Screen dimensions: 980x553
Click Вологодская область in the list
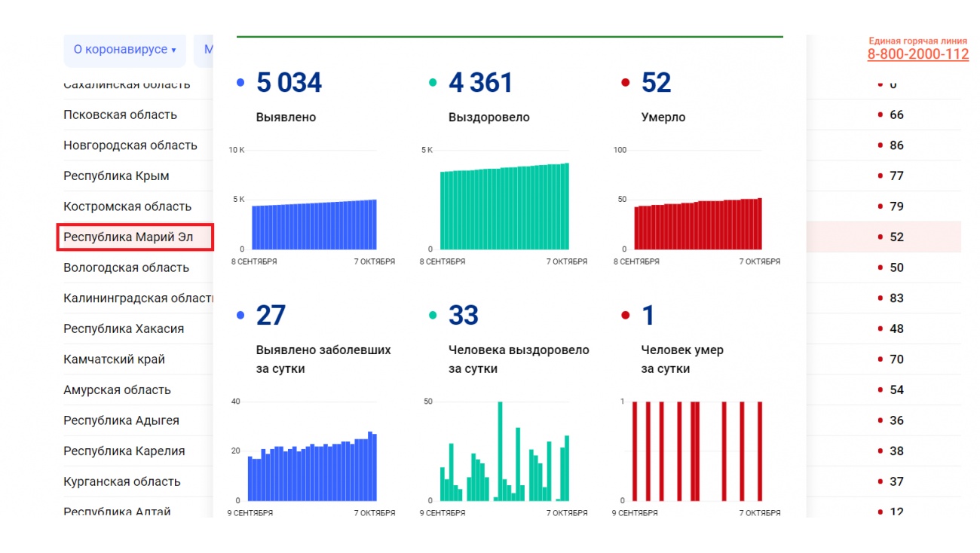[x=126, y=268]
